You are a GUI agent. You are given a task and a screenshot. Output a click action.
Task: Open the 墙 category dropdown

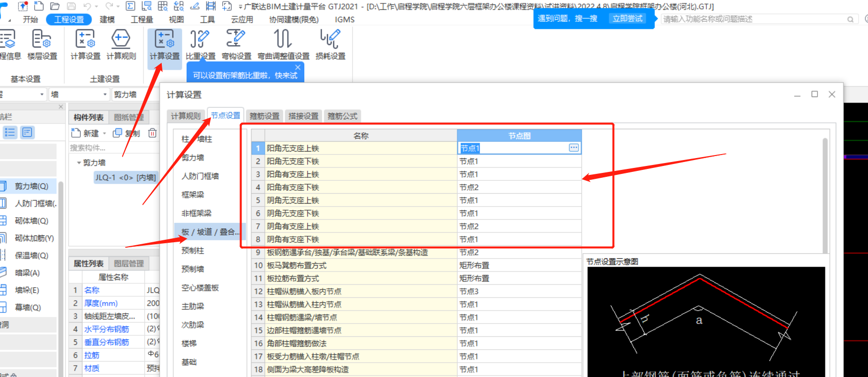(79, 94)
